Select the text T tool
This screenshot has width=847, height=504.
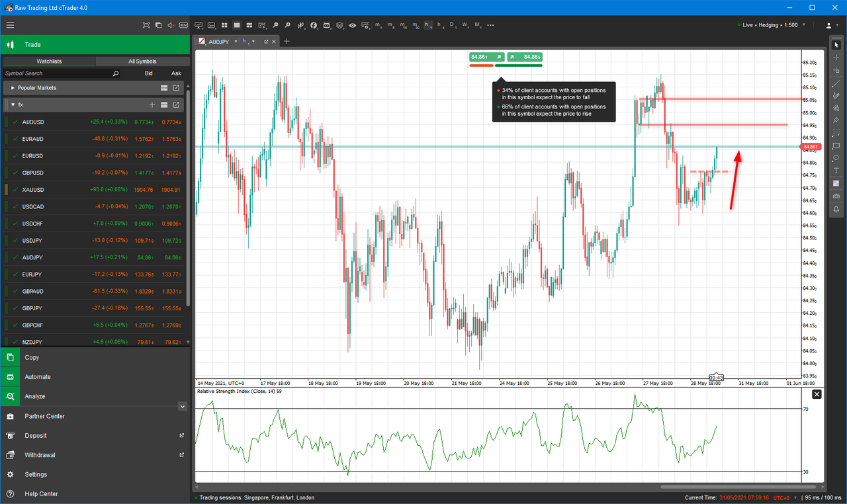[836, 171]
